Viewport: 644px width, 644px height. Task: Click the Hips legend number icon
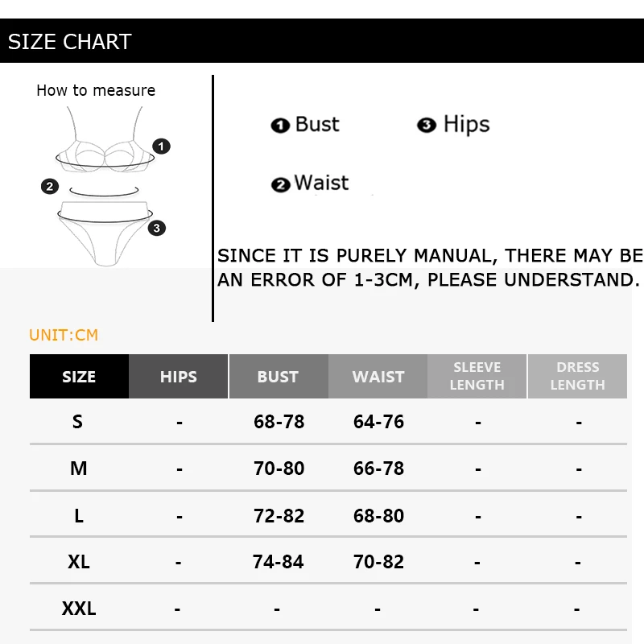[427, 126]
